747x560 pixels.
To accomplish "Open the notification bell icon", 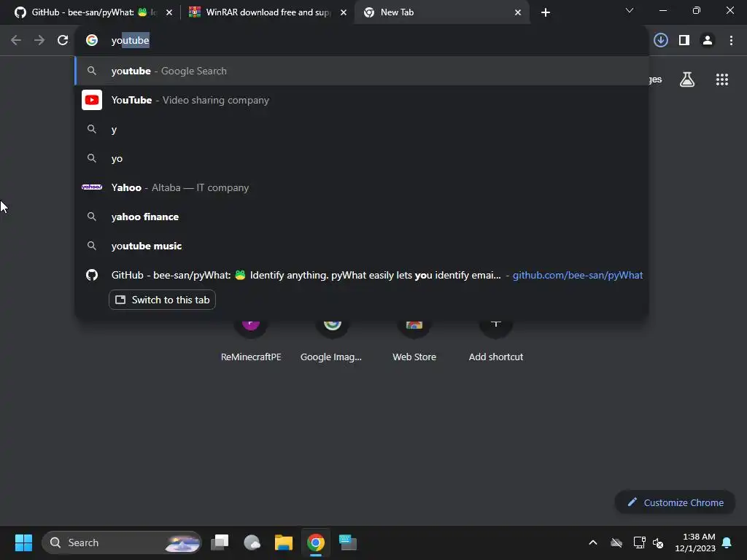I will click(727, 542).
